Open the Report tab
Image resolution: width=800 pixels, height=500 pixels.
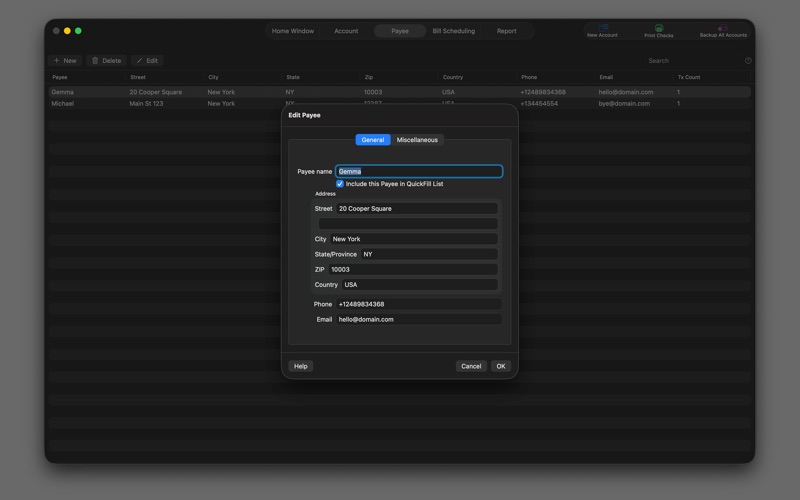pos(507,31)
